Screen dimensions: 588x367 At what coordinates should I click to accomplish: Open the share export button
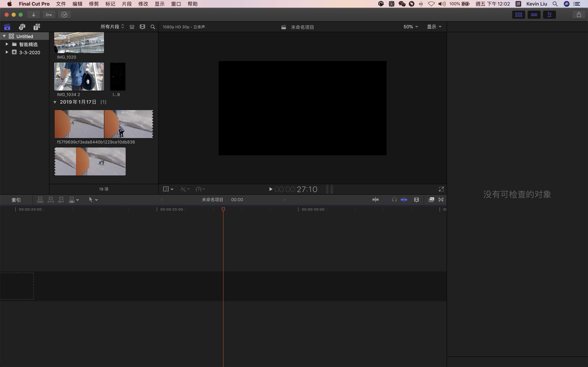click(x=579, y=15)
